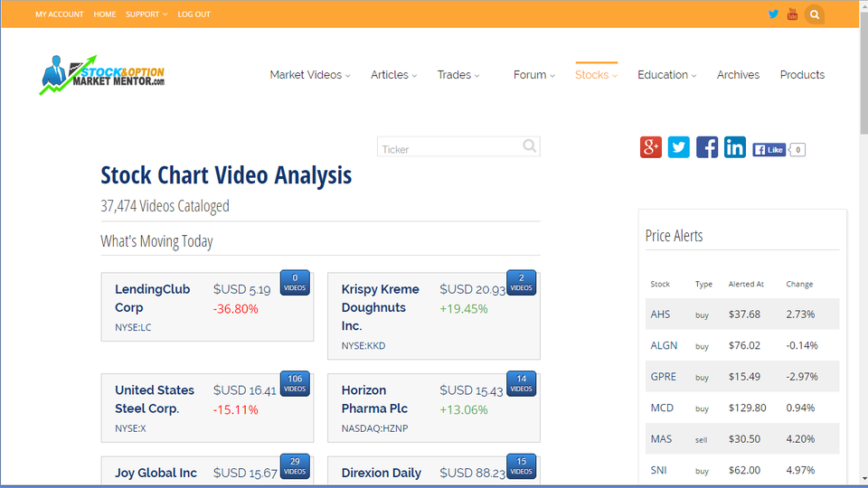Click GPRE ticker in Price Alerts
The width and height of the screenshot is (868, 488).
(663, 376)
